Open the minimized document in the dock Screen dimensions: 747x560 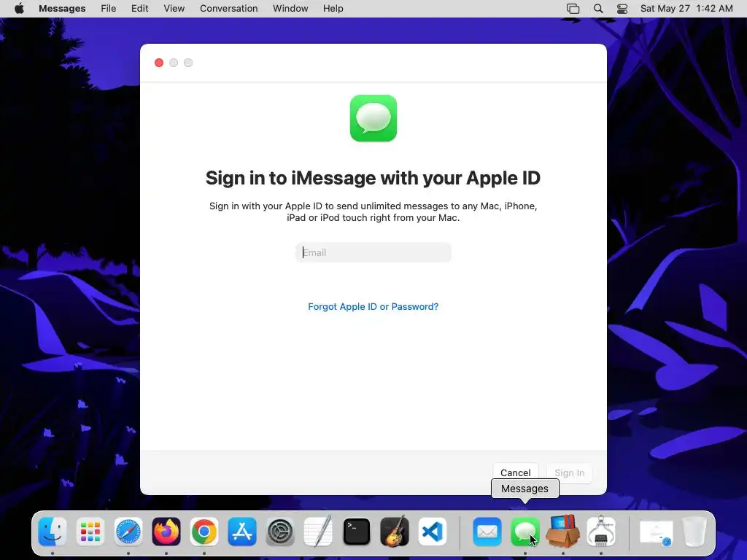pos(656,532)
